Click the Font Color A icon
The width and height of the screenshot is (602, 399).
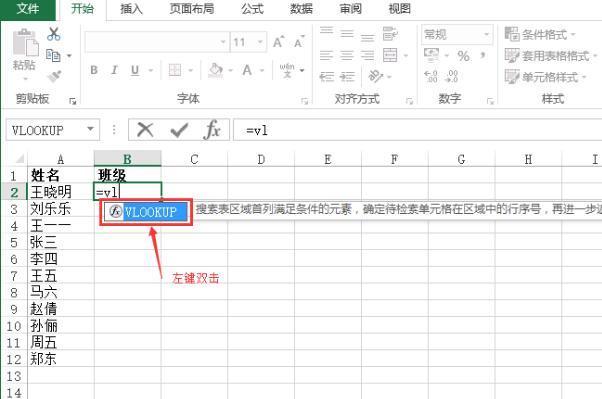247,70
